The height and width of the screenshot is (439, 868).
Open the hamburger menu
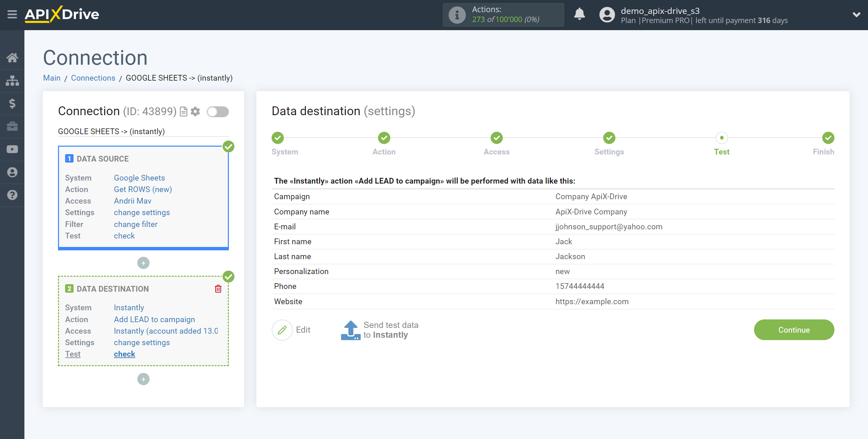point(12,14)
